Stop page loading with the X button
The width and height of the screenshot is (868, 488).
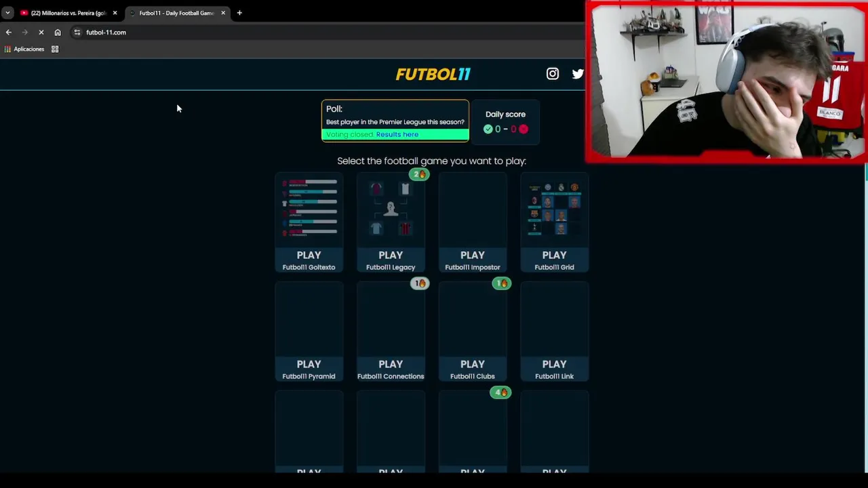point(41,32)
